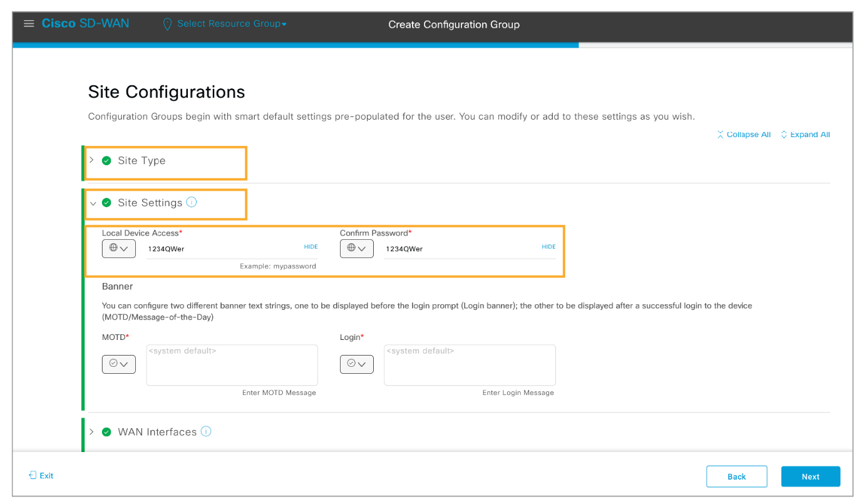Viewport: 859px width, 504px height.
Task: Click the Site Settings info icon
Action: (192, 202)
